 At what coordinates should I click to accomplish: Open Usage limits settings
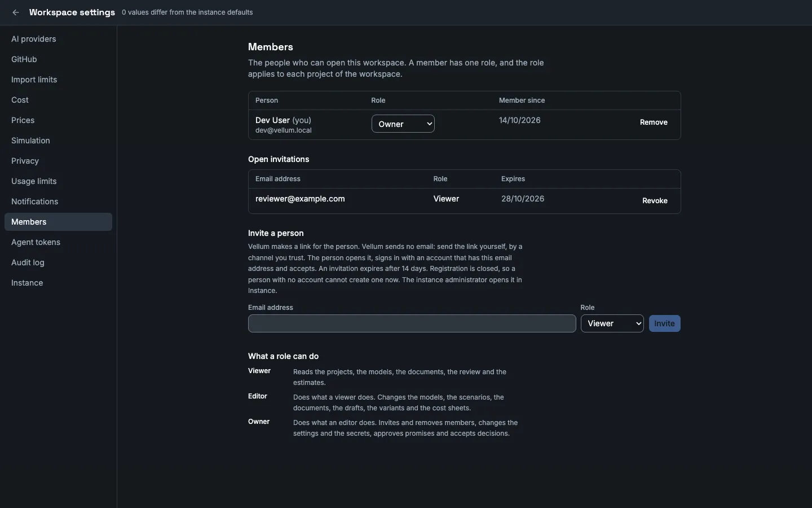(x=58, y=181)
